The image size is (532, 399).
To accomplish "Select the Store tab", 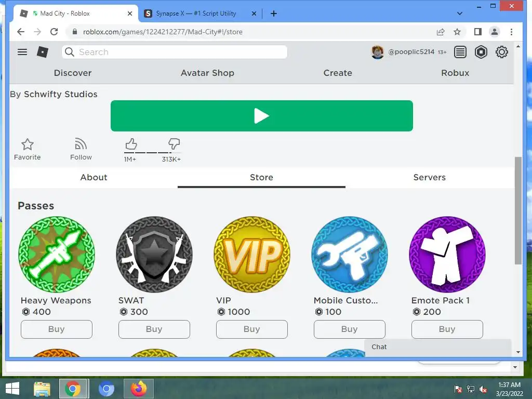I will coord(262,178).
